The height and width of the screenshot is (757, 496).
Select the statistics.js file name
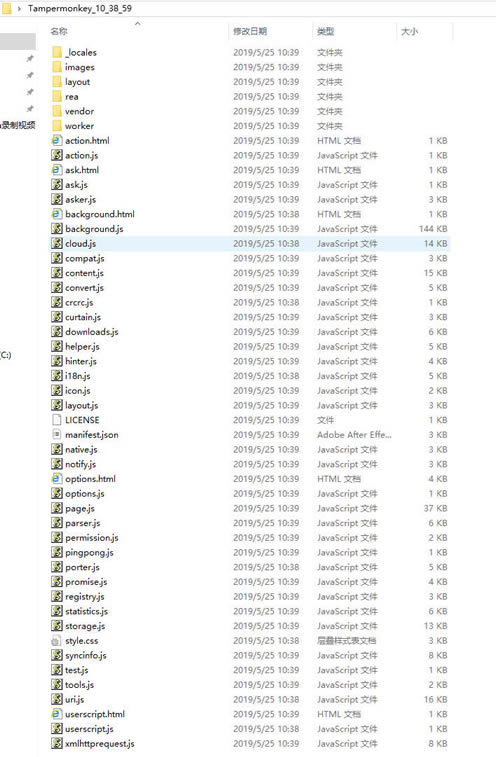point(86,611)
